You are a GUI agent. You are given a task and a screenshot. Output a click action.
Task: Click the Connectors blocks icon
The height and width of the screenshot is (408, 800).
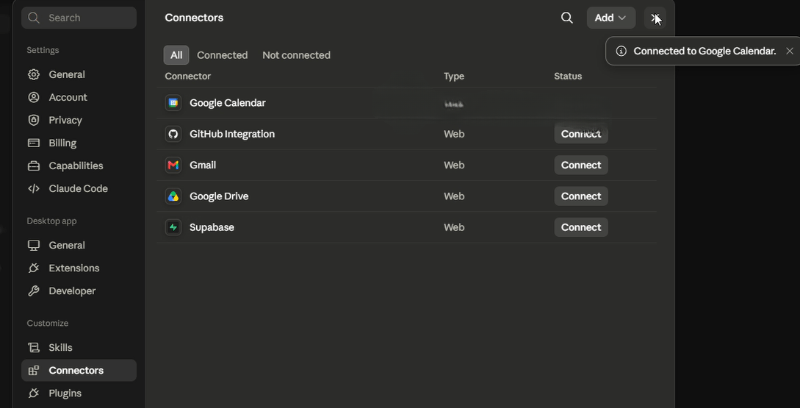click(34, 371)
